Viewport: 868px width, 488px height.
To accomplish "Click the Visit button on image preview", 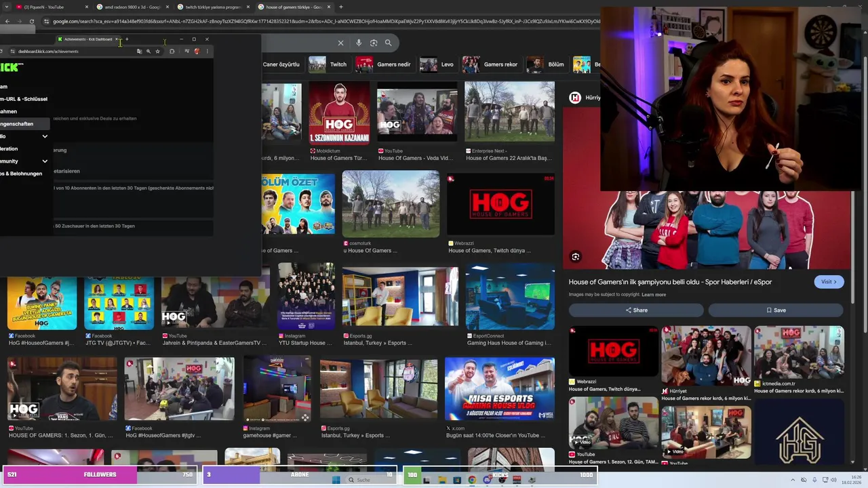I will click(829, 282).
